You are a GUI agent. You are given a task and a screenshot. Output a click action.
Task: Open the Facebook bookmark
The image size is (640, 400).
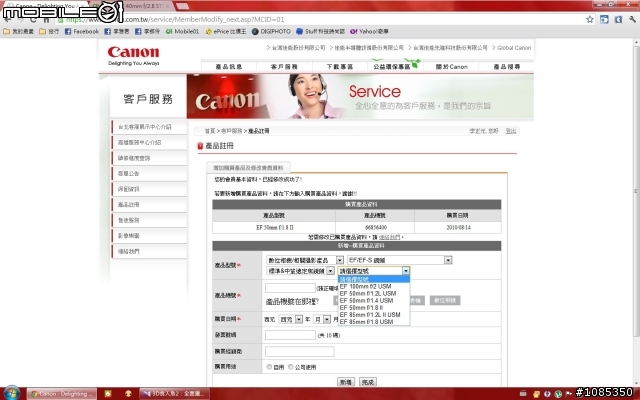point(82,31)
